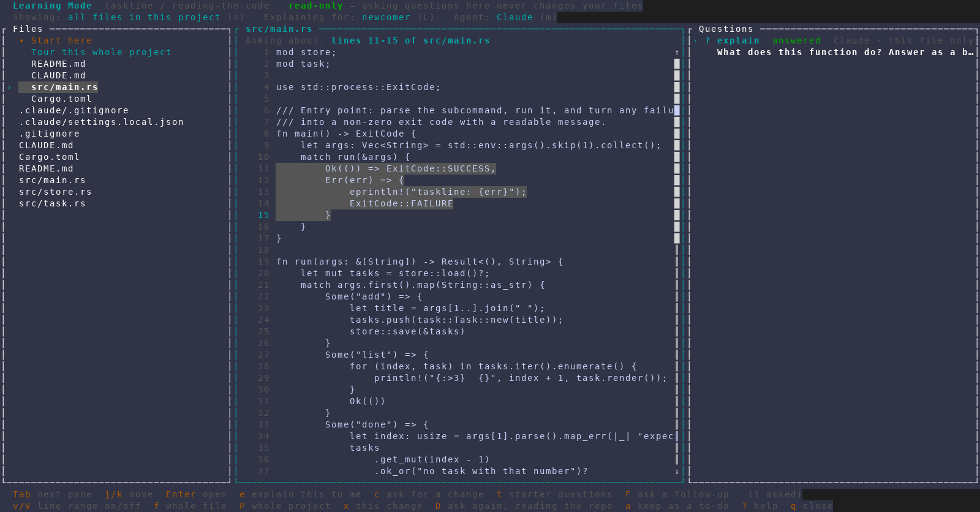Click code line 'store::save(&tasks)'
Image resolution: width=980 pixels, height=512 pixels.
click(x=407, y=332)
